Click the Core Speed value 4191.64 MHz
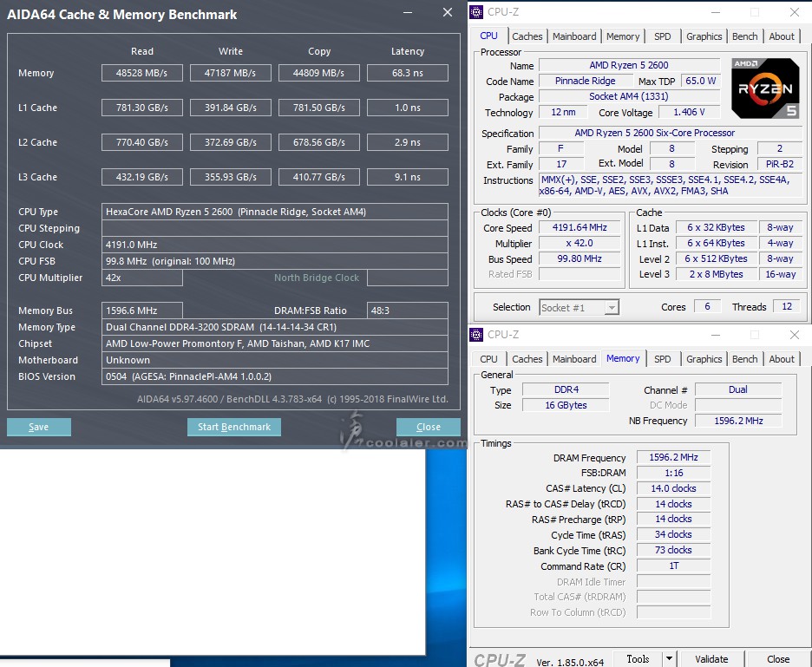The height and width of the screenshot is (667, 812). click(x=580, y=227)
